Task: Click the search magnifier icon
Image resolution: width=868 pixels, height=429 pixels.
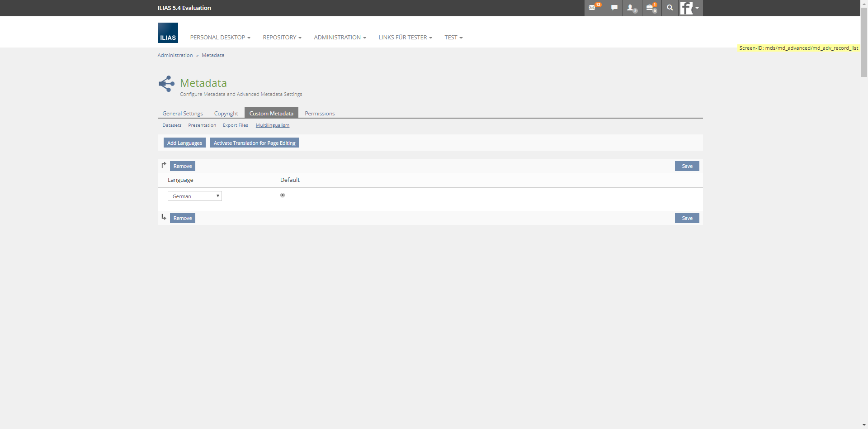Action: 670,8
